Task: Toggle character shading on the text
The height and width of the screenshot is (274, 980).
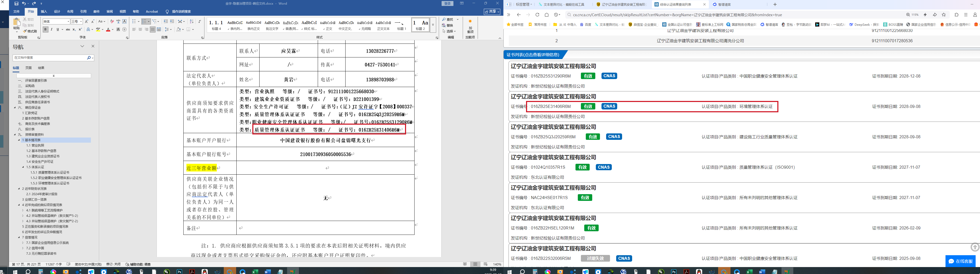Action: (118, 29)
